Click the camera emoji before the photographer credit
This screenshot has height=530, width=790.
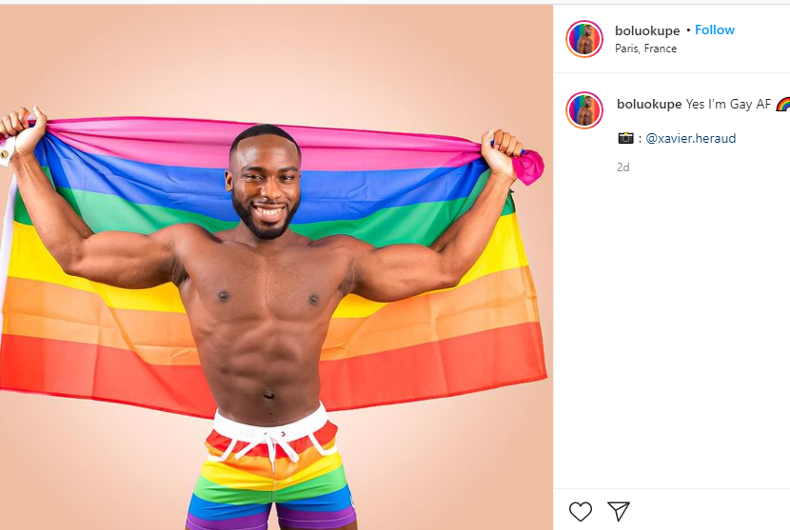tap(626, 138)
